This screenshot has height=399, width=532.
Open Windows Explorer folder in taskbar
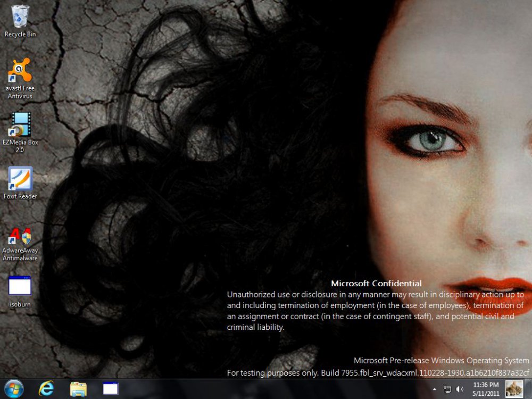[x=78, y=389]
